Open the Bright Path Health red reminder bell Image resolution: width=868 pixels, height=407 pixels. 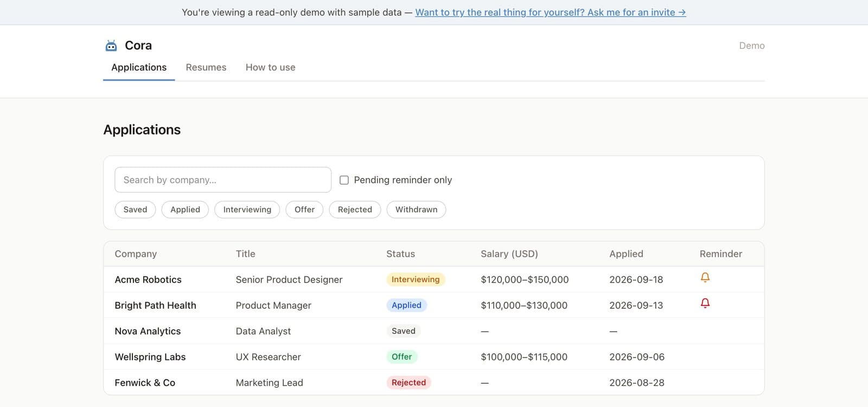pyautogui.click(x=705, y=303)
